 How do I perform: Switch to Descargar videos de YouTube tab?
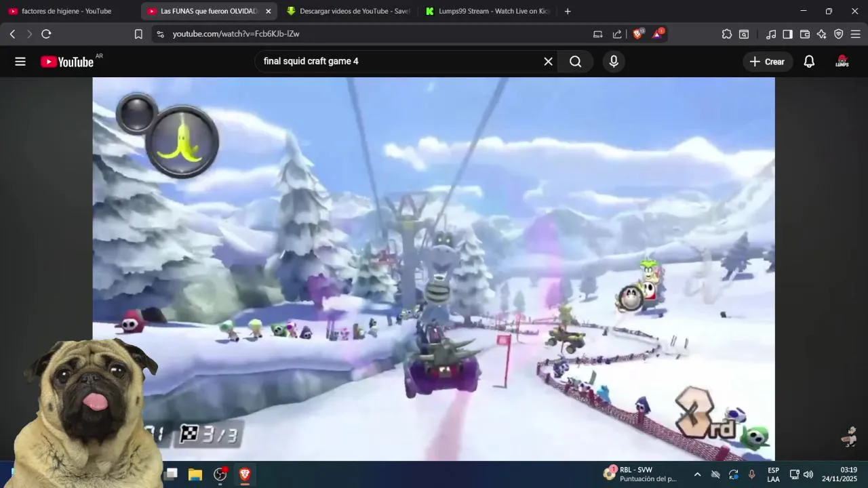[x=348, y=11]
